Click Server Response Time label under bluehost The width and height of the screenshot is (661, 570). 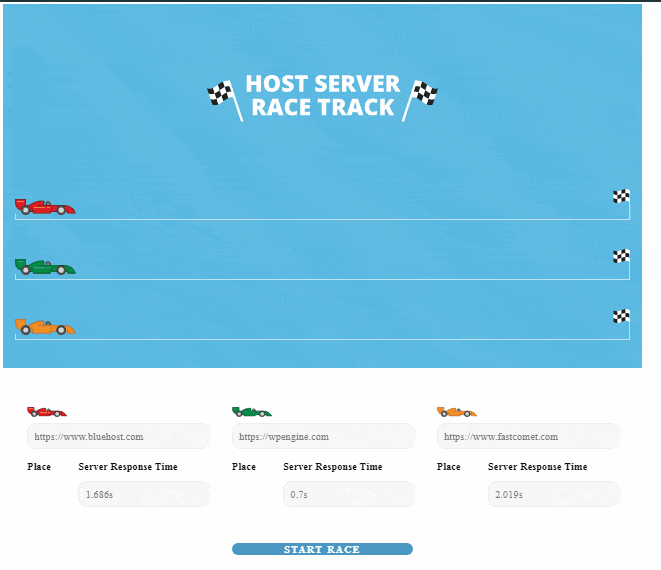click(128, 467)
